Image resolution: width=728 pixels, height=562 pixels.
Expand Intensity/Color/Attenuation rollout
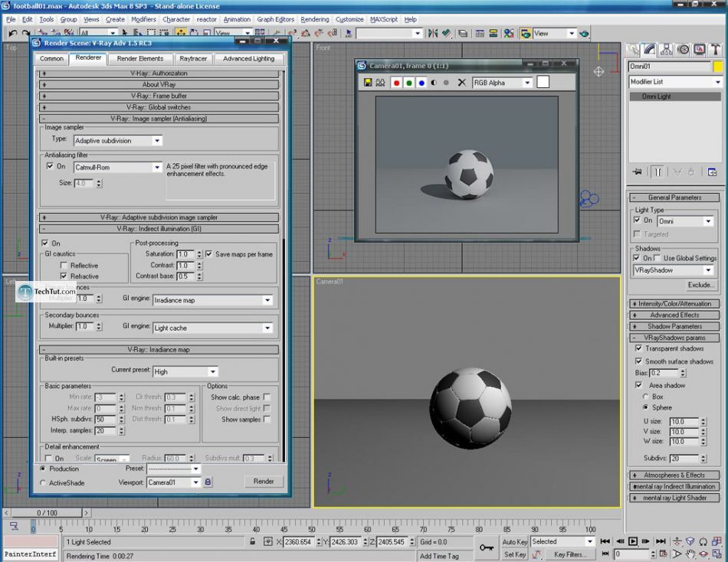coord(674,303)
